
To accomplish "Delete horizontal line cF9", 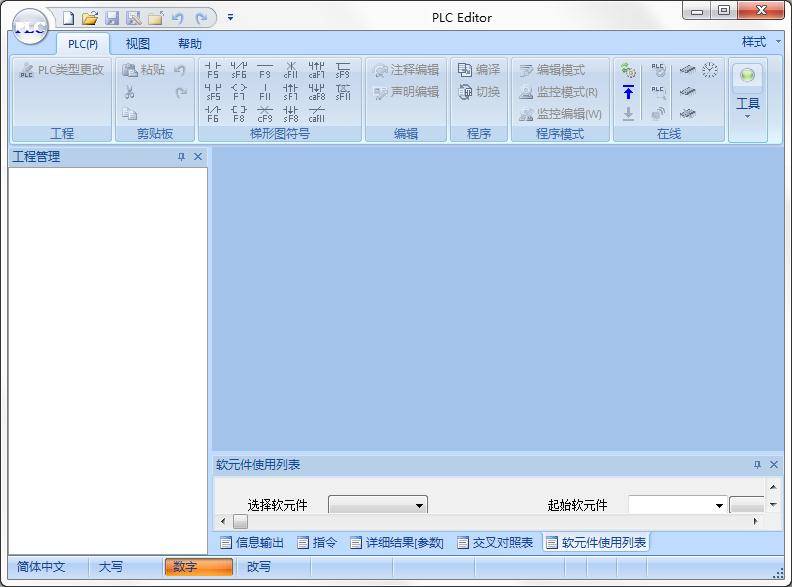I will tap(265, 114).
